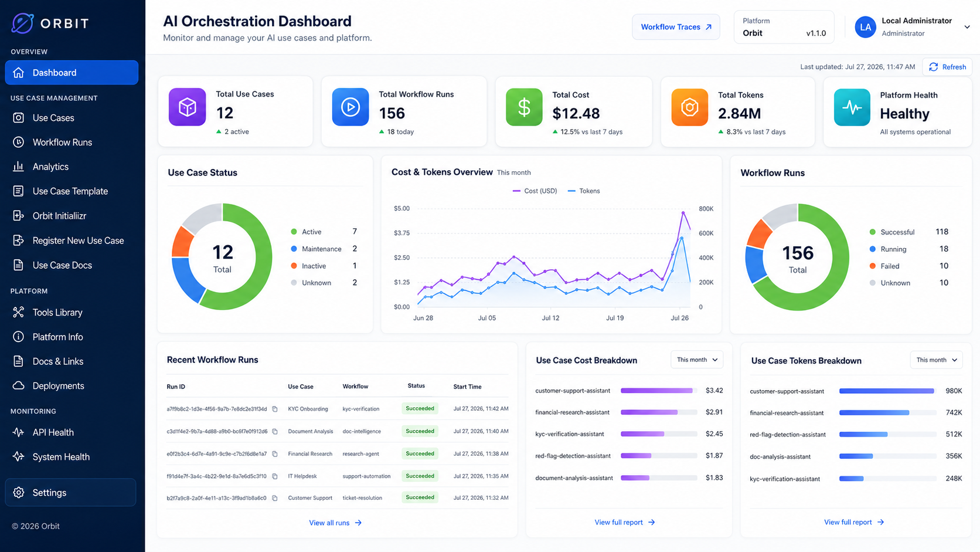This screenshot has height=552, width=980.
Task: Click customer-support-assistant cost bar
Action: (659, 391)
